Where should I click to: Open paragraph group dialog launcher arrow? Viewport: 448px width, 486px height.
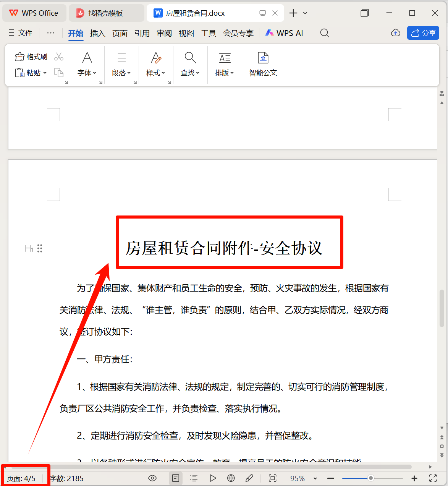(135, 82)
